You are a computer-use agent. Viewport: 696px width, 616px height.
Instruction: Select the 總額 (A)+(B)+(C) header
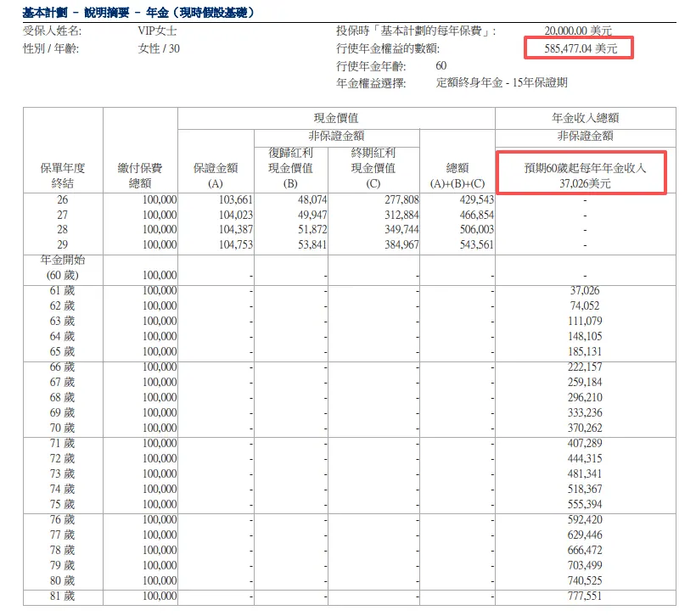(457, 176)
